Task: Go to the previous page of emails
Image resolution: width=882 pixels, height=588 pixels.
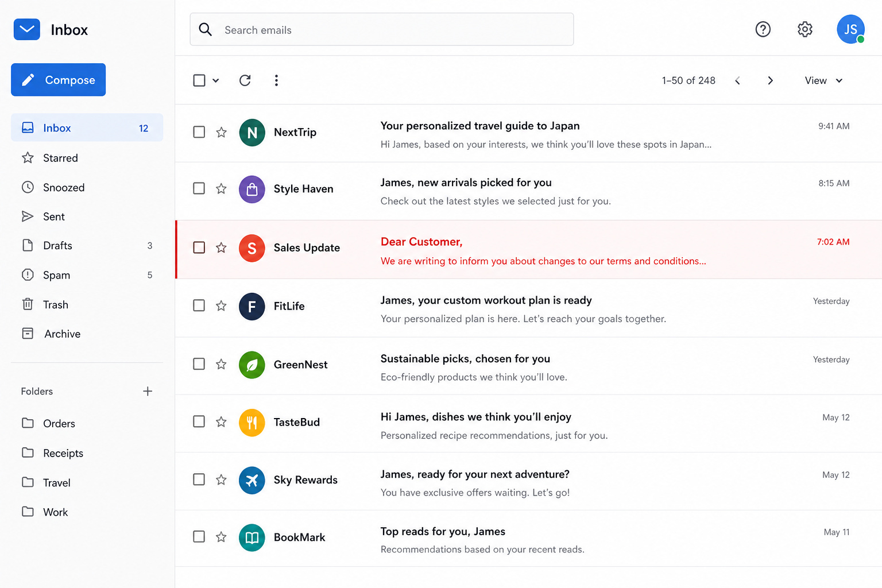Action: [737, 80]
